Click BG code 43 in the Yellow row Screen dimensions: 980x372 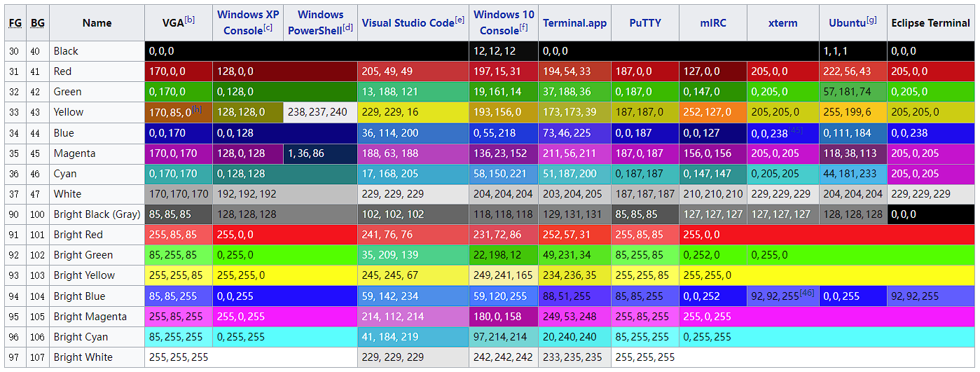(38, 112)
